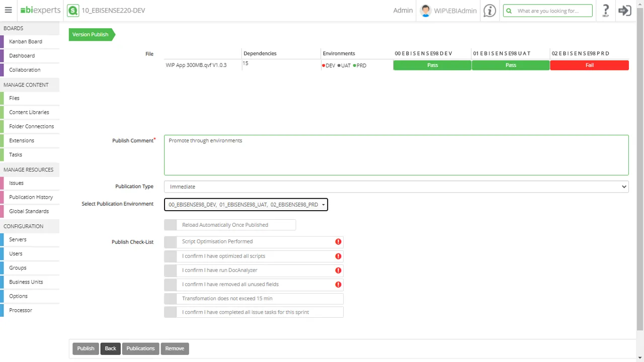Click 10_EBISENSE220-DEV server name
This screenshot has height=362, width=644.
(x=113, y=10)
